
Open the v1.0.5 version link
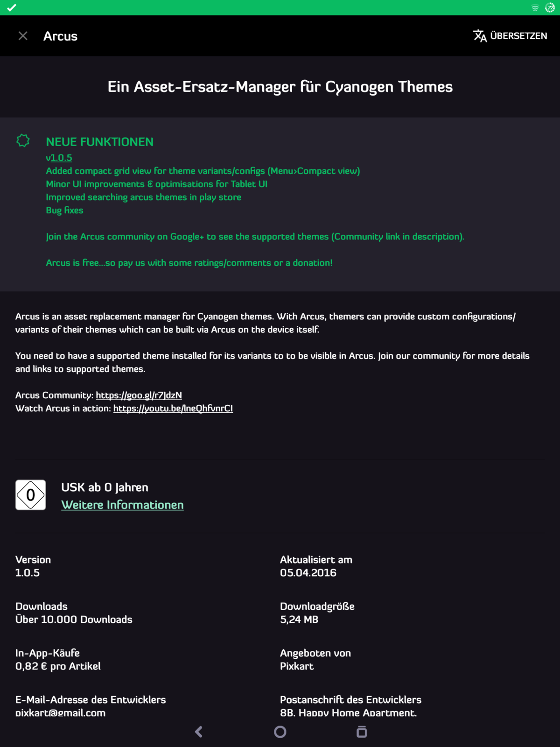tap(59, 158)
